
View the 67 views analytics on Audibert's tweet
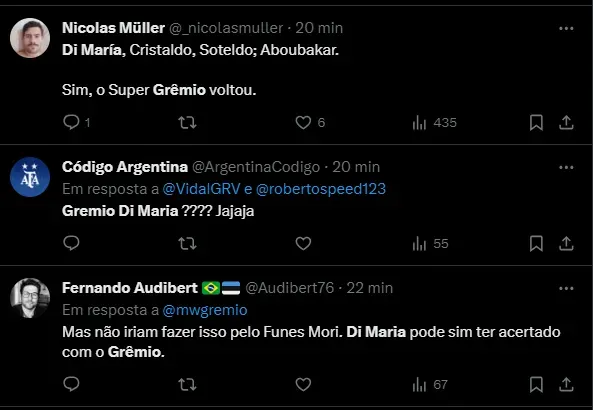click(x=430, y=385)
